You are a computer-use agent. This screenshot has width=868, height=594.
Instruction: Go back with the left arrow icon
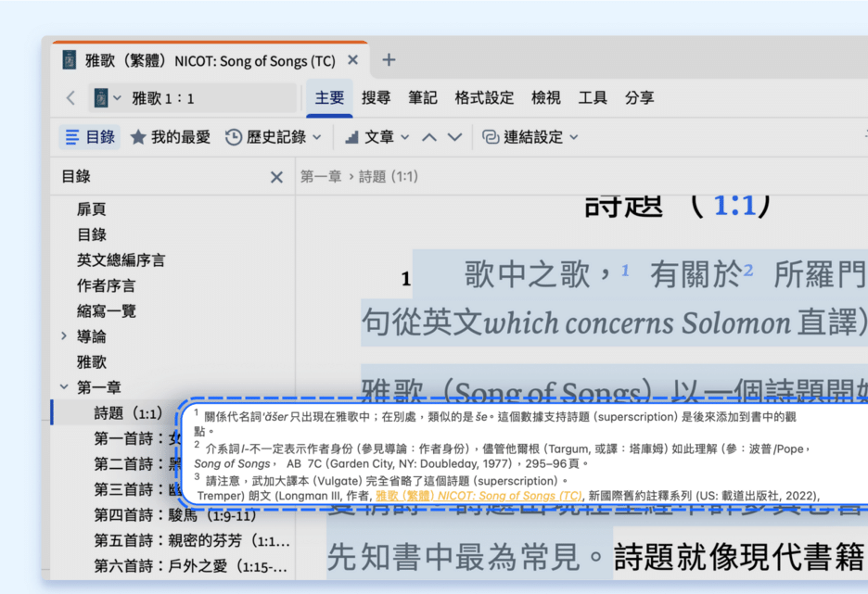[x=70, y=98]
